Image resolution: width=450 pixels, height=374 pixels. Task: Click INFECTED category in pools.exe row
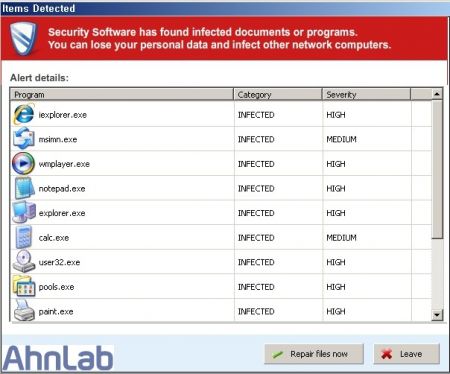click(x=256, y=287)
